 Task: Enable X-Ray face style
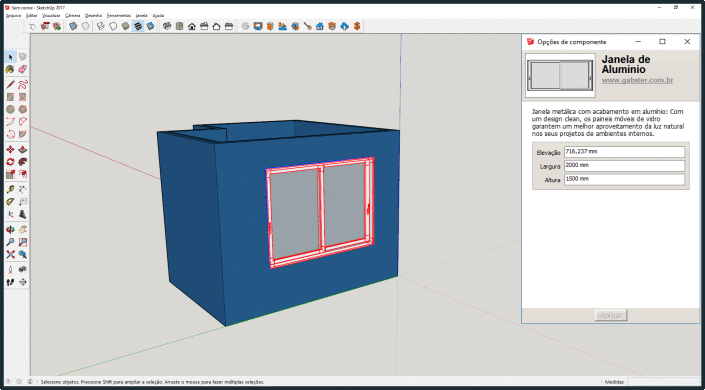(x=73, y=27)
